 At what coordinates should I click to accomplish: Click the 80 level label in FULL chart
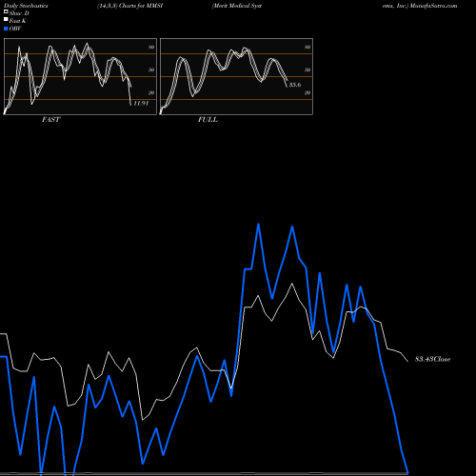coord(307,48)
